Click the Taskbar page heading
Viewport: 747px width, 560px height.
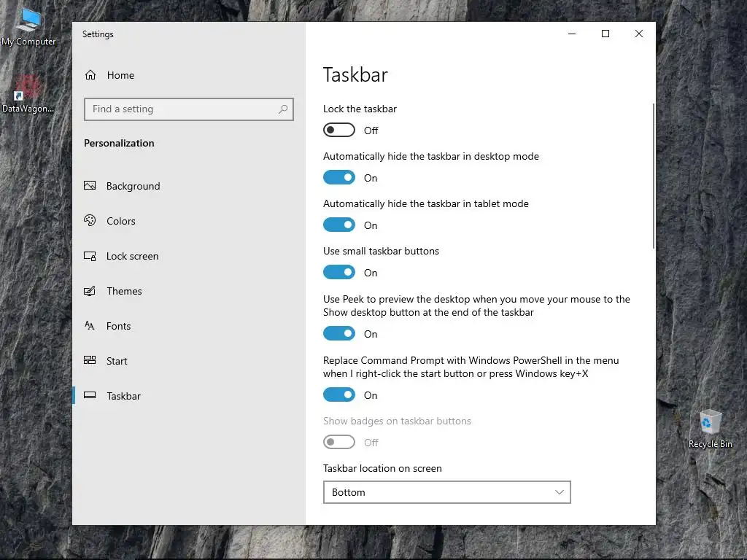pos(355,75)
